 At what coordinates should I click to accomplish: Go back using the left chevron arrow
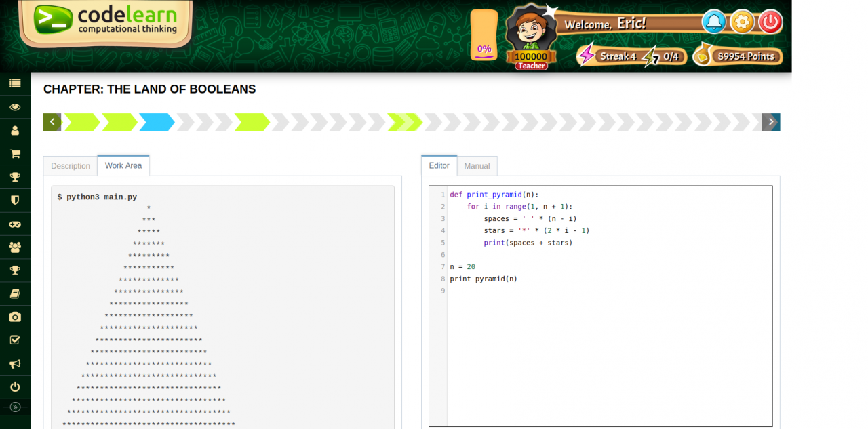click(52, 122)
